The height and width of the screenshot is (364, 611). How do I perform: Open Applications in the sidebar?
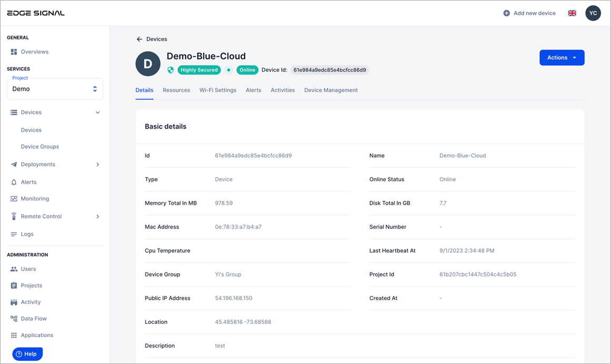(37, 335)
